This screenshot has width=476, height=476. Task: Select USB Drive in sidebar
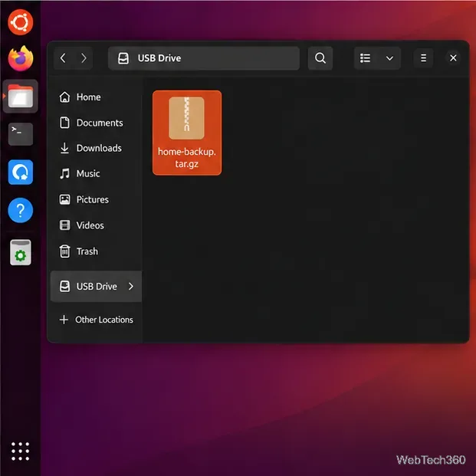(x=96, y=286)
